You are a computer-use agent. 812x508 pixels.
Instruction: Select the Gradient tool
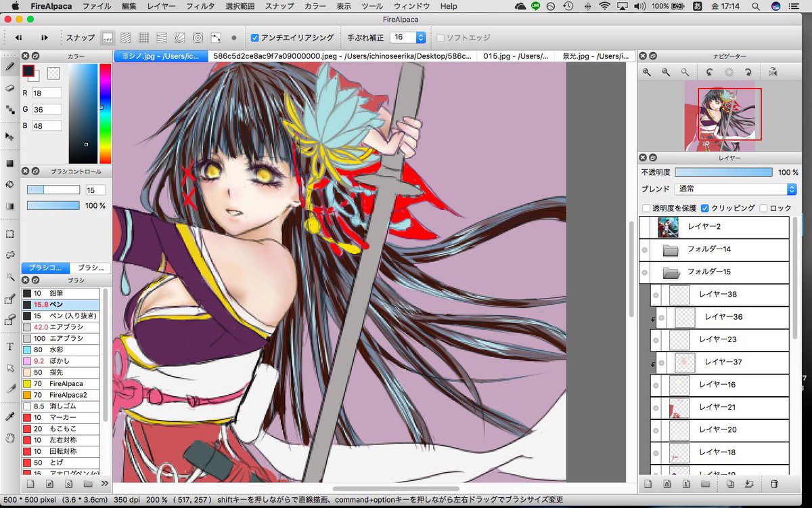pyautogui.click(x=9, y=207)
